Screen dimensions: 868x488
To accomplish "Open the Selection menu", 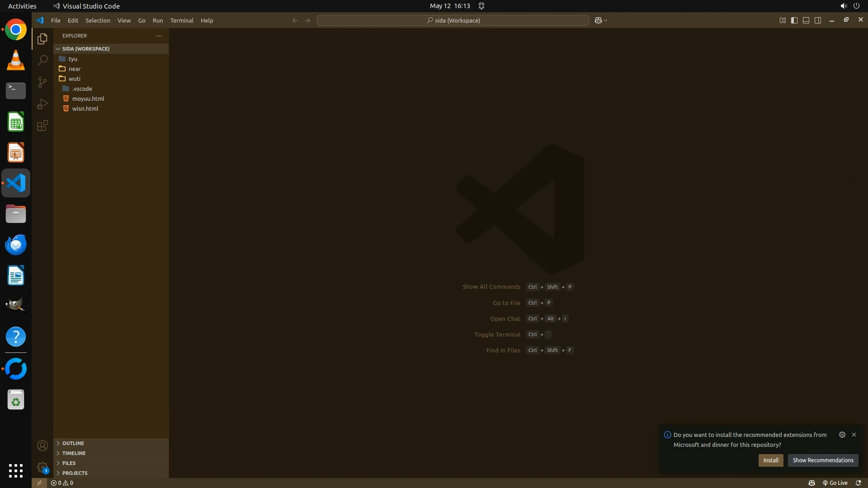I will 98,20.
